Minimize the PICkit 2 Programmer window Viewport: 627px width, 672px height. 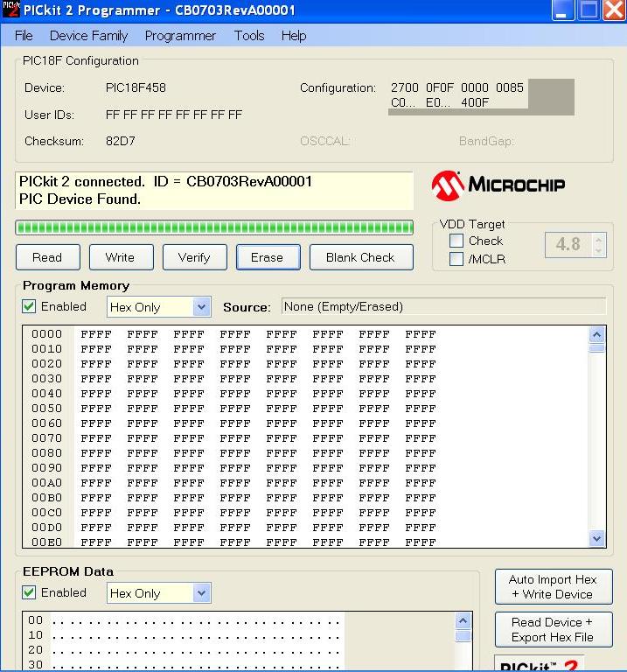[562, 10]
